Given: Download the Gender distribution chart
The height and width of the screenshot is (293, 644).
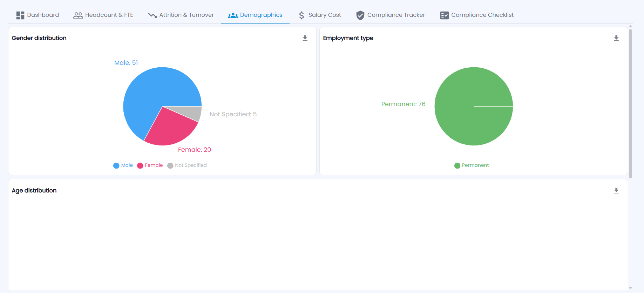Looking at the screenshot, I should tap(305, 38).
